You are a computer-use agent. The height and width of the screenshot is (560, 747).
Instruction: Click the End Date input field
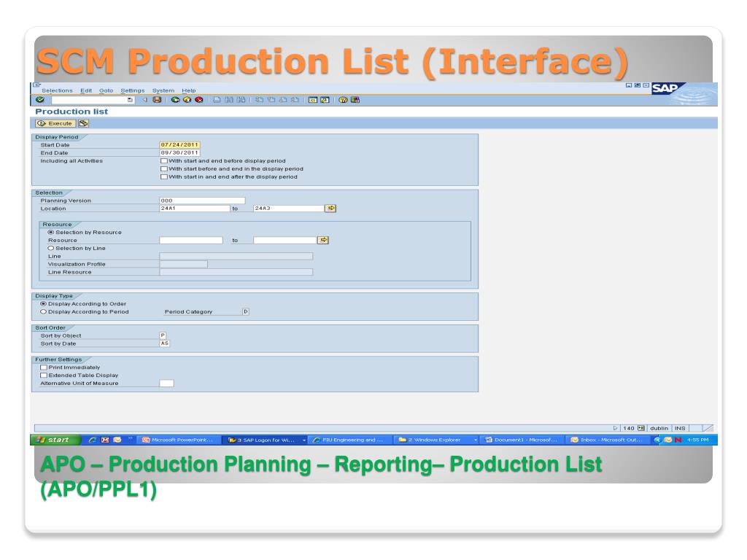point(179,153)
